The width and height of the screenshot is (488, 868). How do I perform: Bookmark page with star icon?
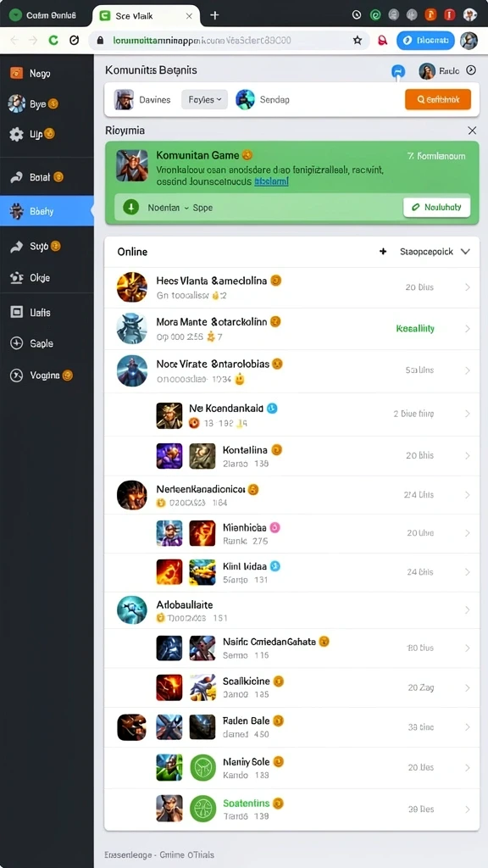point(358,40)
